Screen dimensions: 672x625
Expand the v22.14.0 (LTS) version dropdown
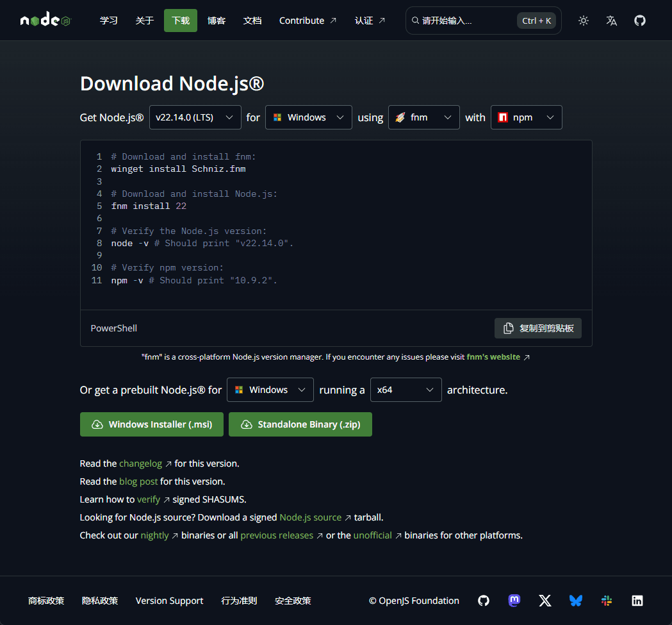coord(195,117)
